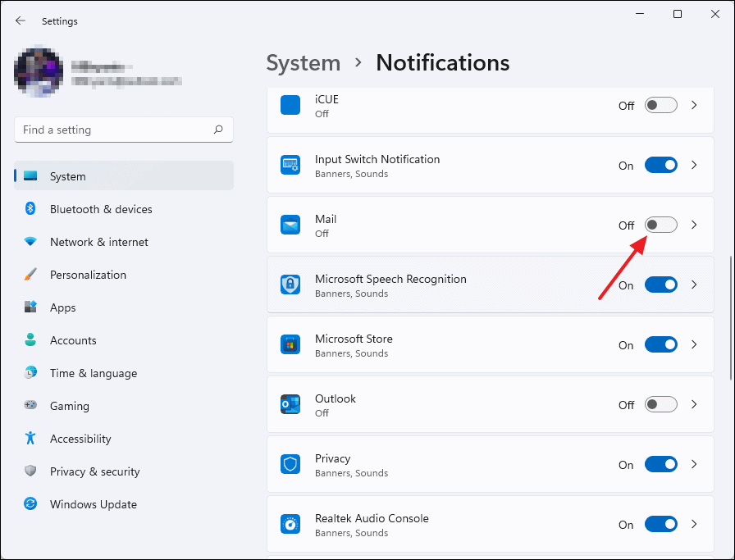Click the Mail app name text
Screen dimensions: 735x560
point(326,219)
